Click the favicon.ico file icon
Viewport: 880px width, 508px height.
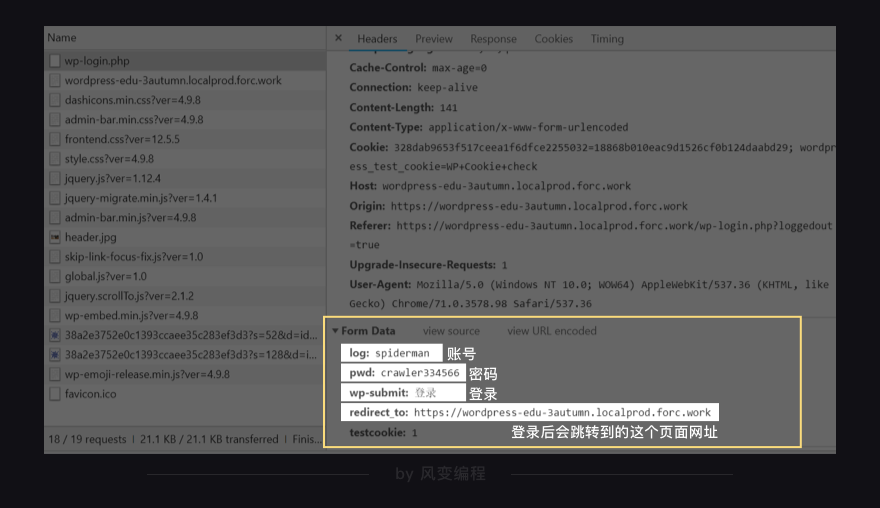coord(54,394)
